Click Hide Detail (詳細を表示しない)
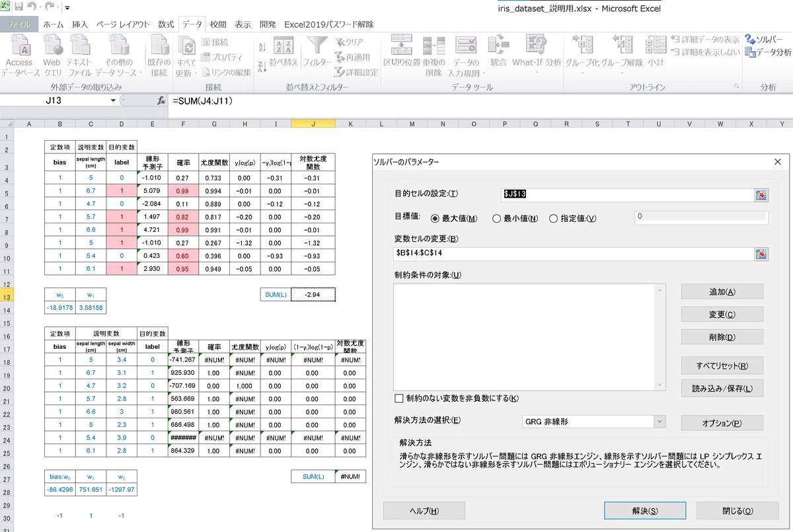This screenshot has width=793, height=532. (705, 52)
